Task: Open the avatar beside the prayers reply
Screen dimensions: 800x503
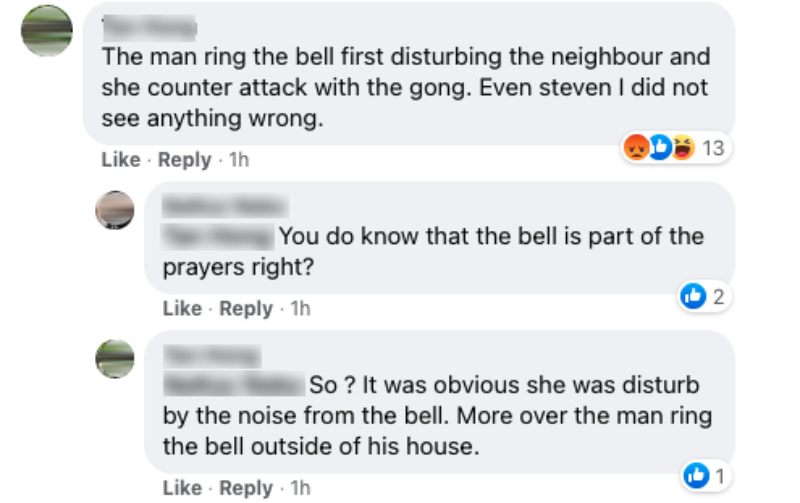Action: click(114, 210)
